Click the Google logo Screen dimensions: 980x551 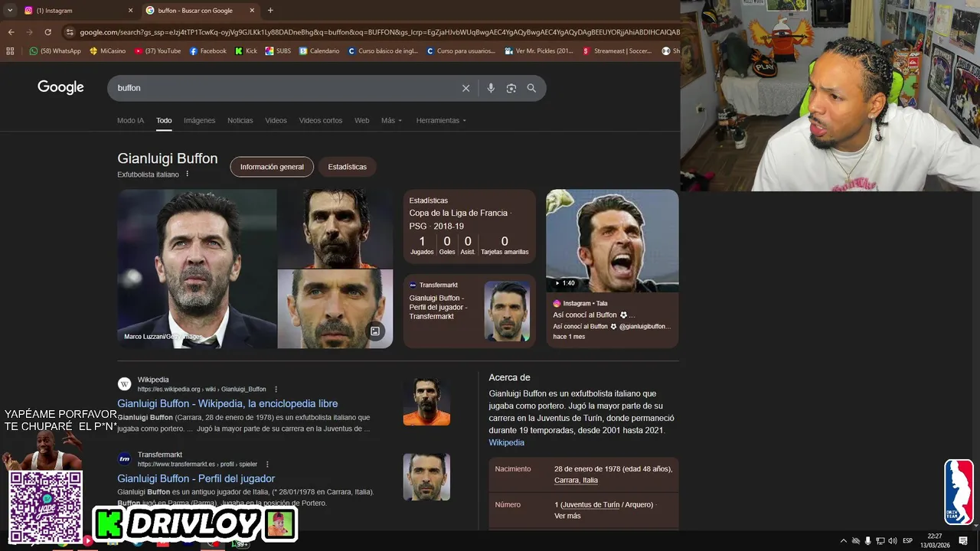coord(60,87)
